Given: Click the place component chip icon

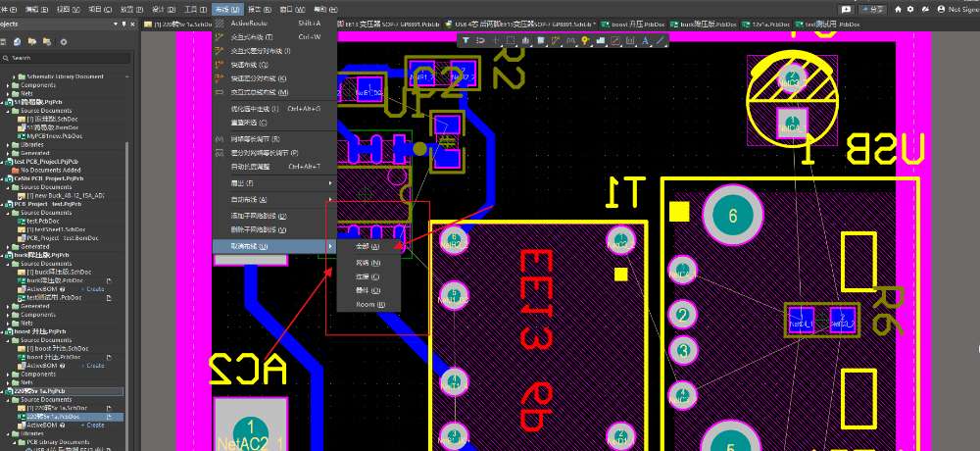Looking at the screenshot, I should 540,40.
